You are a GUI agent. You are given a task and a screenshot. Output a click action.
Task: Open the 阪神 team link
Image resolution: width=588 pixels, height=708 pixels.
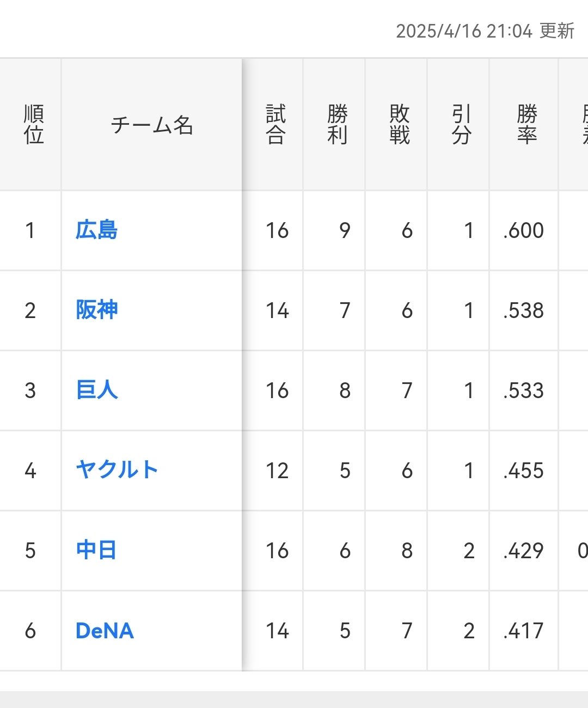tap(96, 310)
